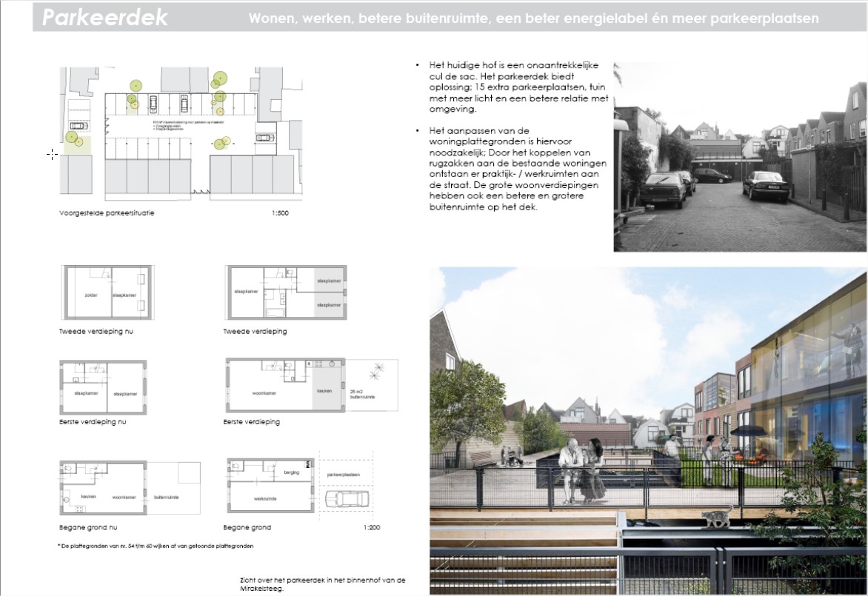Select the proposed parking site plan drawing
The image size is (868, 596).
point(181,133)
